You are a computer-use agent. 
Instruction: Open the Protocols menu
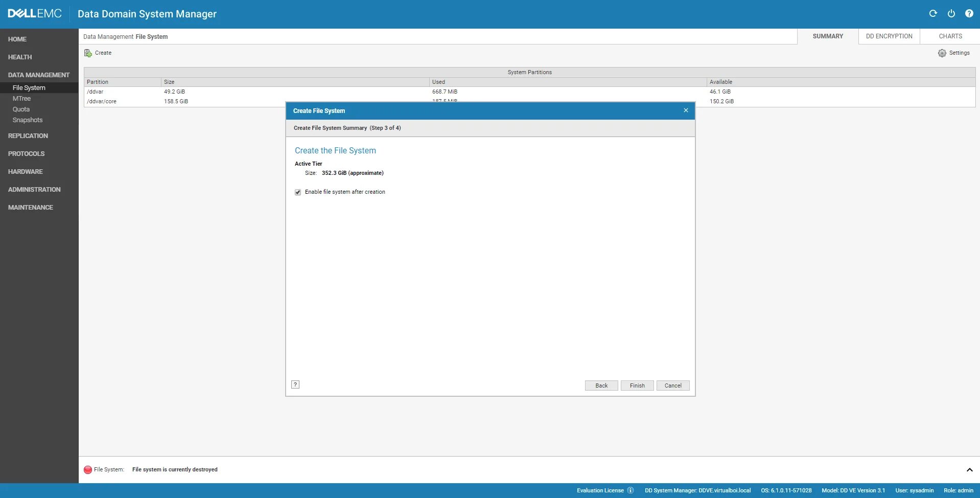(x=27, y=153)
